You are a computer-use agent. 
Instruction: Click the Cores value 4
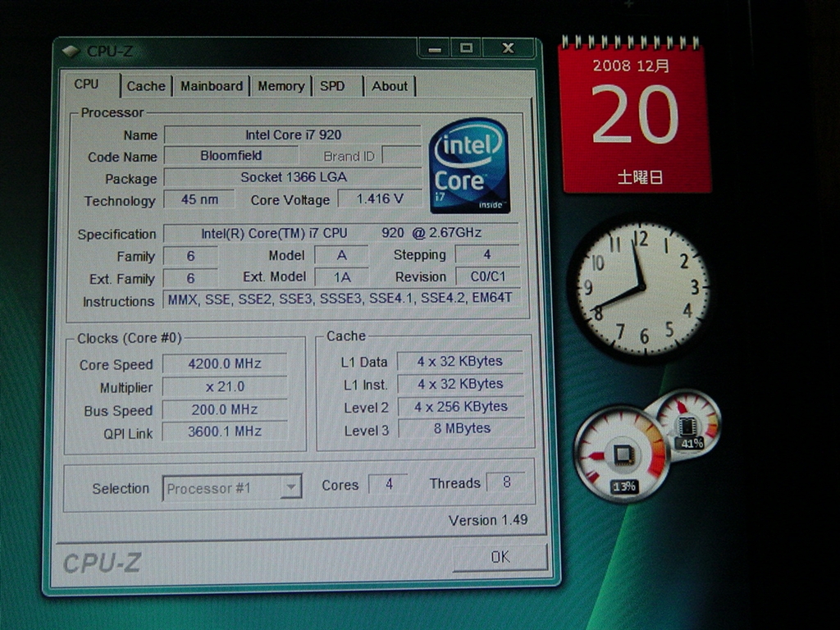coord(389,484)
